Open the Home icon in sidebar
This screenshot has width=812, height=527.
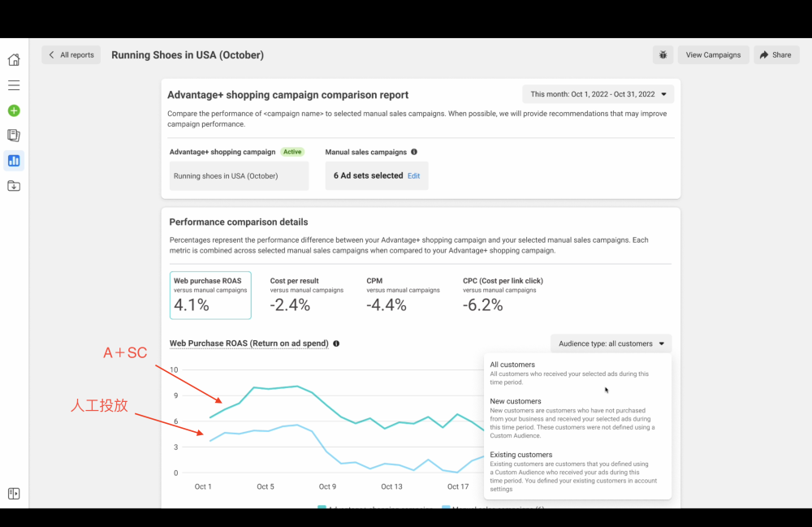(x=14, y=59)
